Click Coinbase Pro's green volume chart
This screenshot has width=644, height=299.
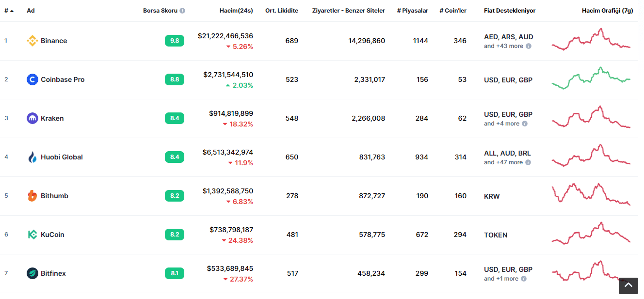591,78
